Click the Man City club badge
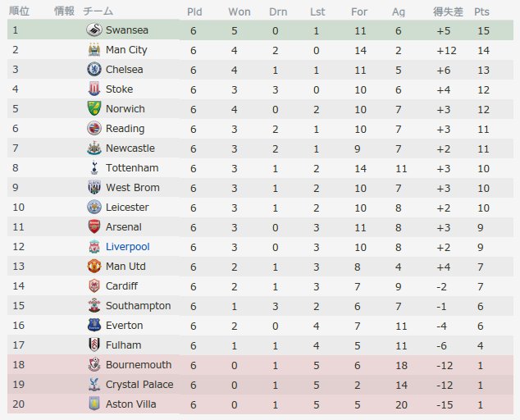The image size is (520, 420). pyautogui.click(x=94, y=50)
